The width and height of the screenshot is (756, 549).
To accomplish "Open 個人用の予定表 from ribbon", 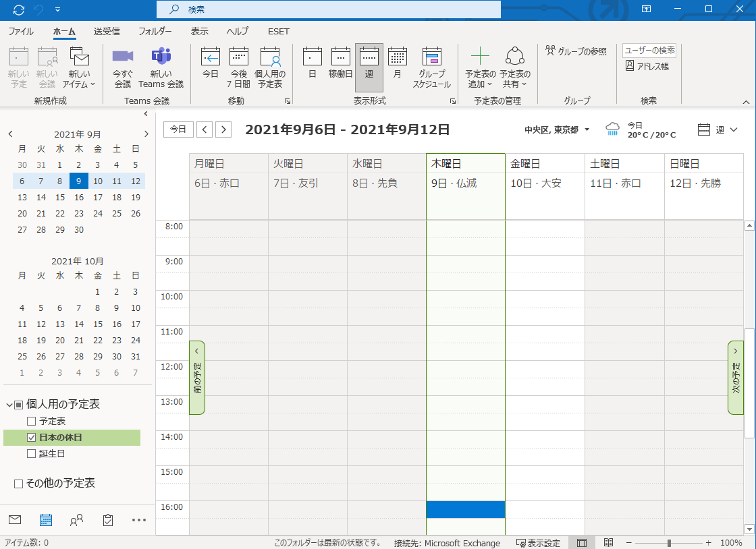I will click(270, 67).
